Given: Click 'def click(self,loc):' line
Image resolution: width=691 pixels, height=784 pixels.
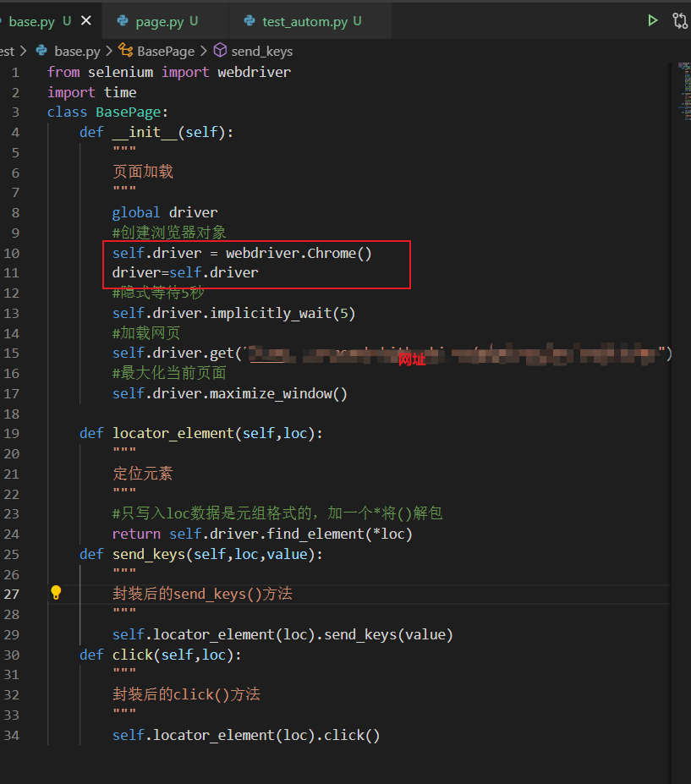Looking at the screenshot, I should [x=161, y=655].
